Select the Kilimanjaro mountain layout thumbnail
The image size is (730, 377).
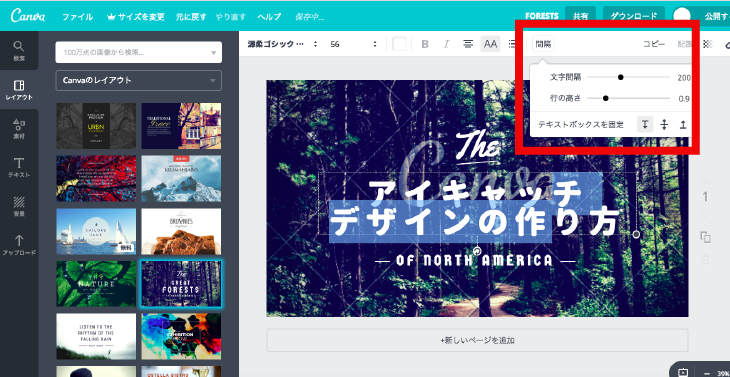[182, 179]
